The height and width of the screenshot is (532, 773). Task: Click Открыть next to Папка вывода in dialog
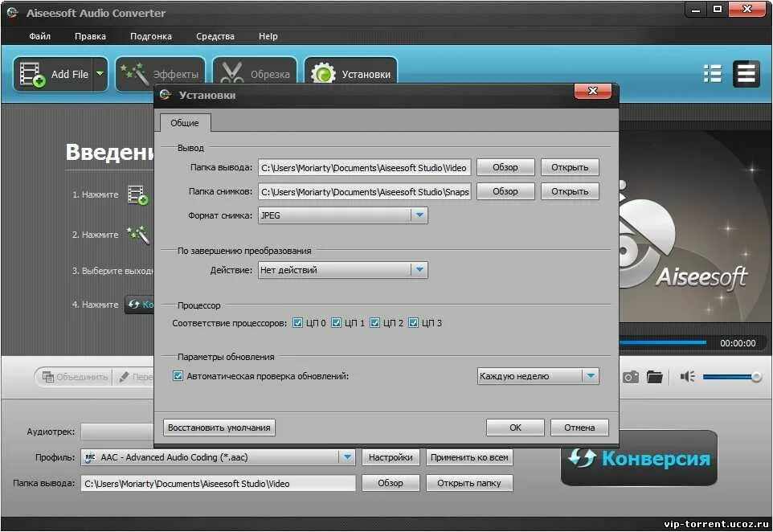[570, 167]
